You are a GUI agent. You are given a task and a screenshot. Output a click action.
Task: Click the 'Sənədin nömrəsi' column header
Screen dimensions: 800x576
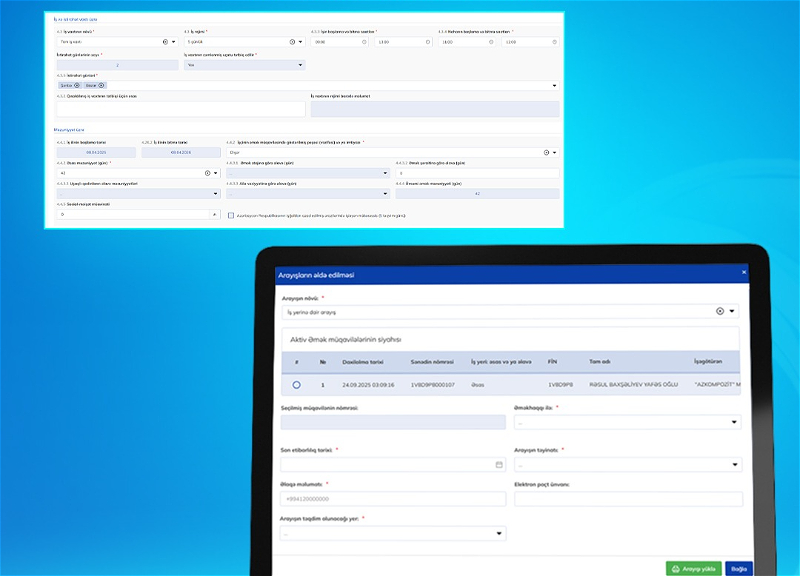[x=432, y=361]
